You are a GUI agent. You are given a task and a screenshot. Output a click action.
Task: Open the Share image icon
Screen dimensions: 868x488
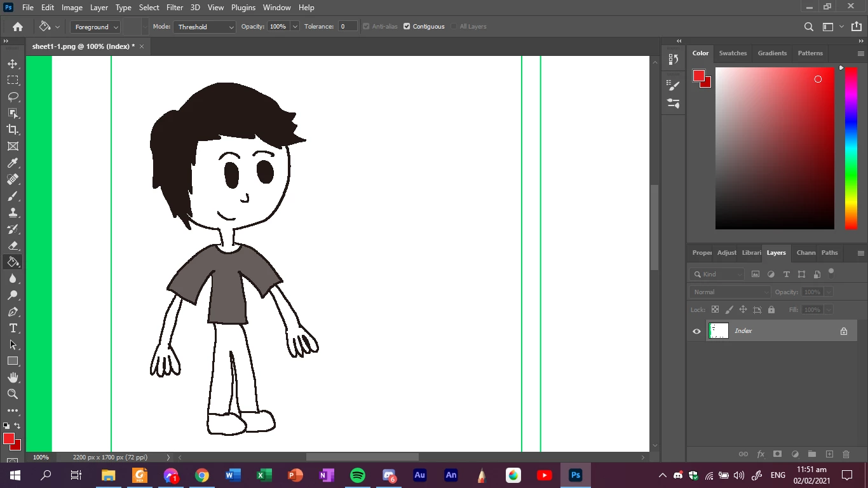[x=858, y=27]
